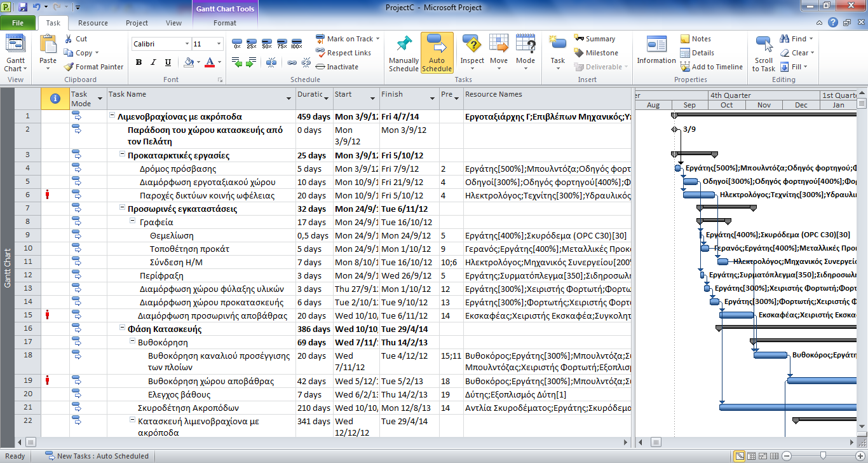This screenshot has height=463, width=868.
Task: Click the Indent Task green right arrow
Action: click(252, 62)
